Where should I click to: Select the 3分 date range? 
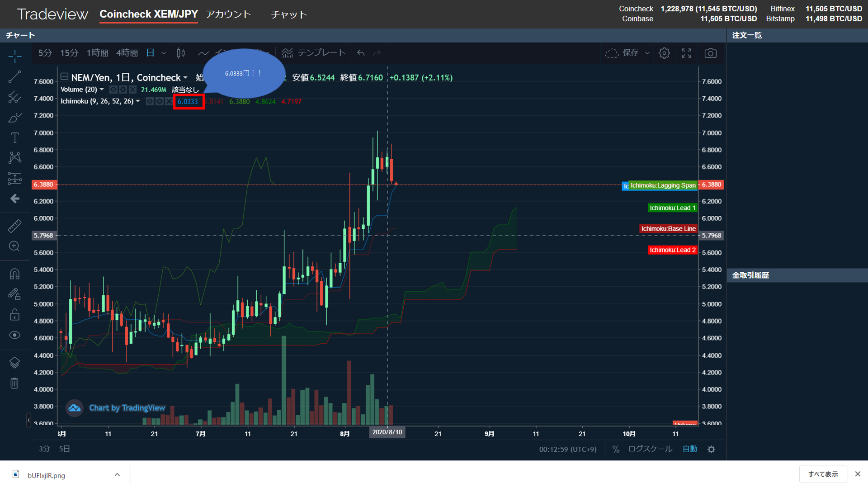point(44,449)
